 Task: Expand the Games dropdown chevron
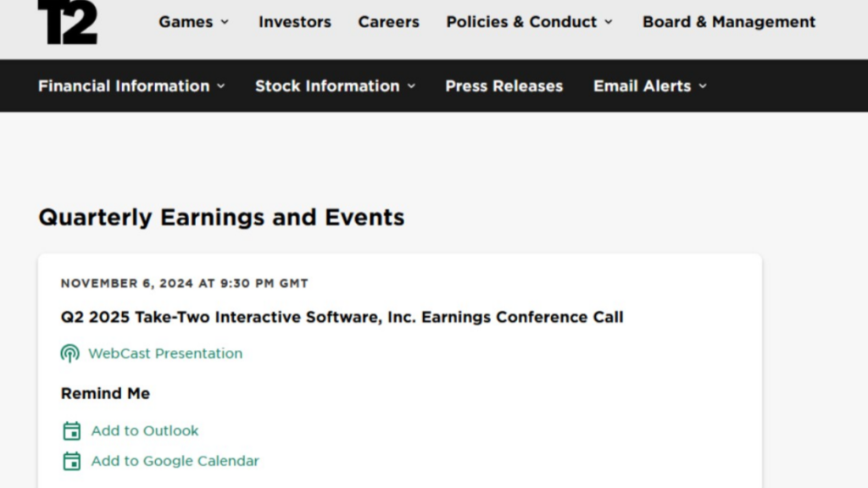pos(225,22)
